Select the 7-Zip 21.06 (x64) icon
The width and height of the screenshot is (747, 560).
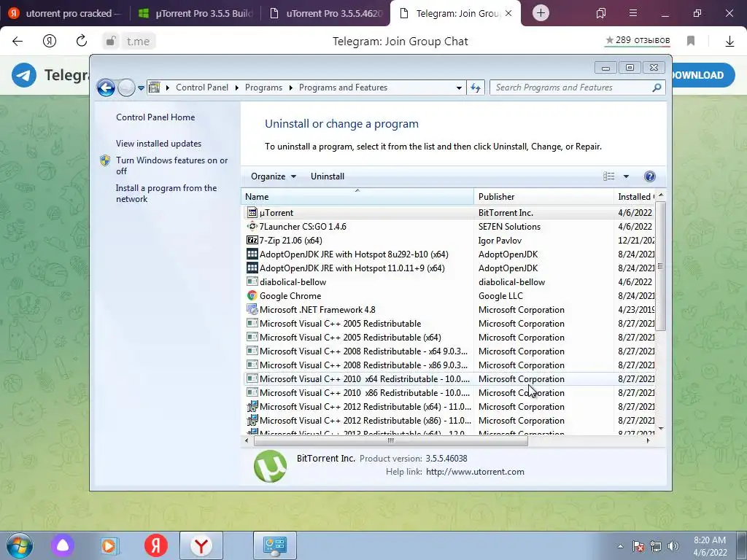(x=252, y=240)
